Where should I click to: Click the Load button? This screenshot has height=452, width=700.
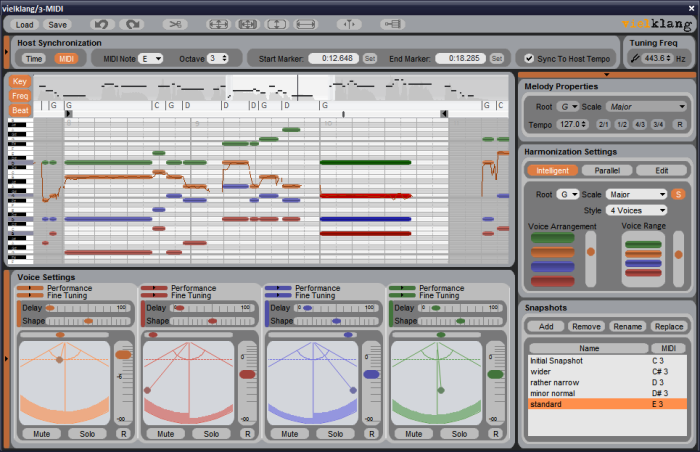coord(25,25)
